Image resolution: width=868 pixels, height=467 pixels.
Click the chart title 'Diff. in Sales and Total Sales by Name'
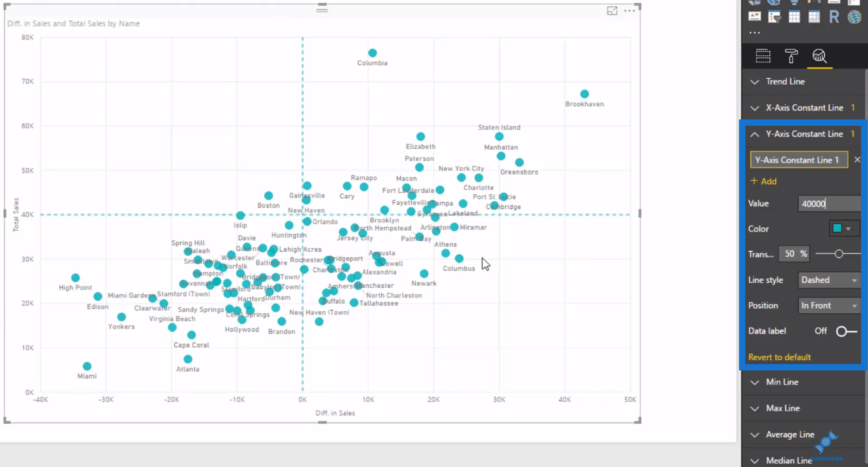(x=74, y=24)
